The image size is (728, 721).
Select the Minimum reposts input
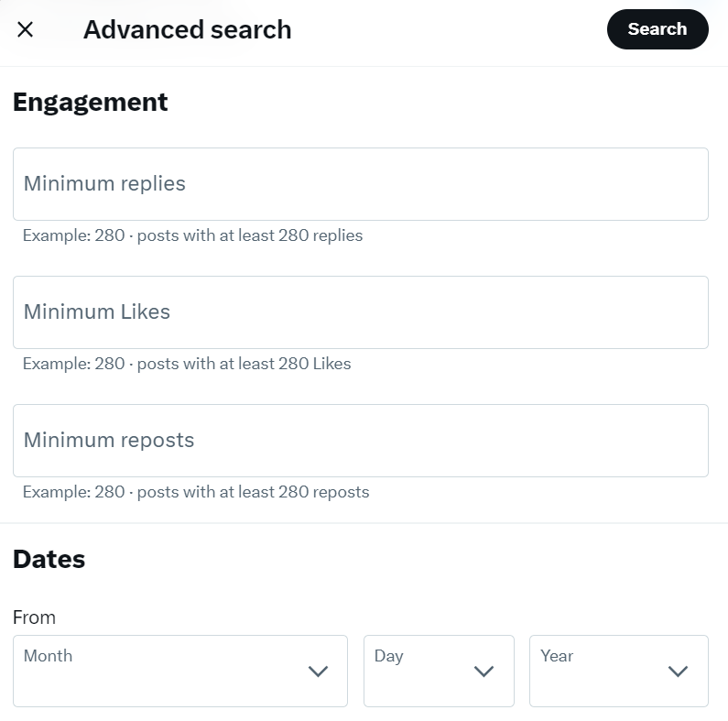(x=360, y=441)
